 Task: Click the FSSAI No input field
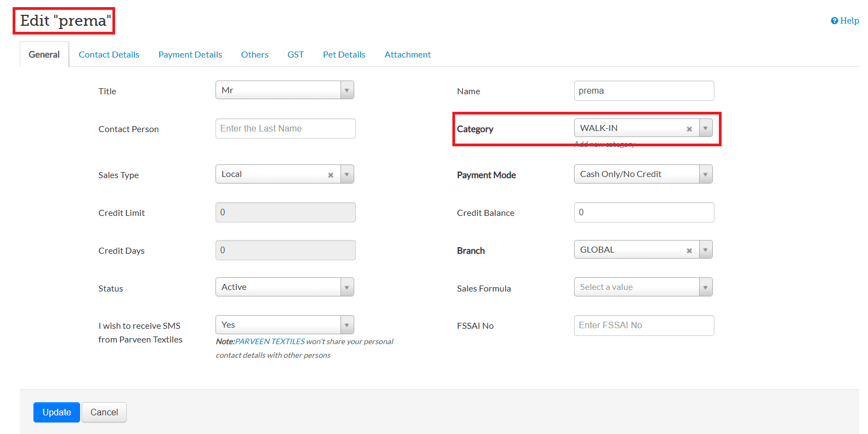click(644, 325)
